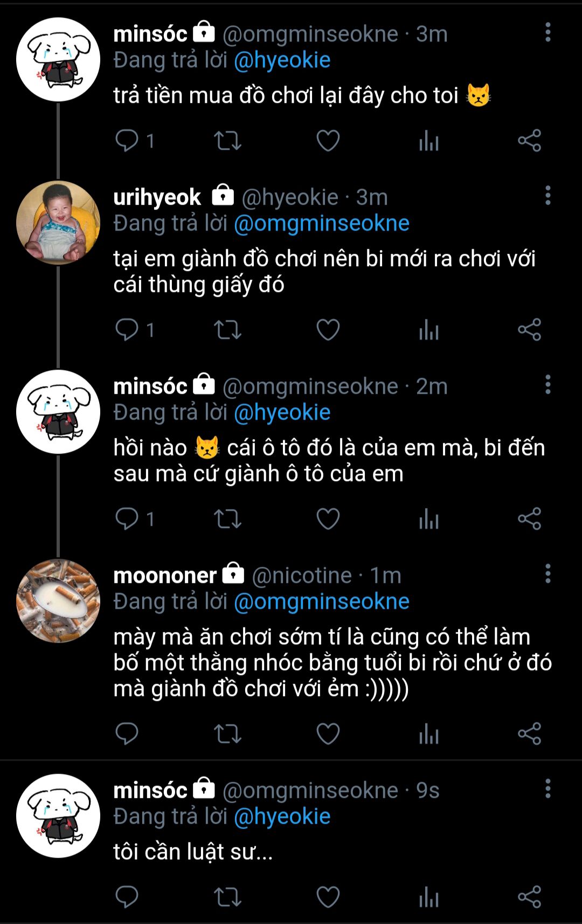
Task: Like the "tôi cần luật sư" tweet
Action: pos(328,897)
